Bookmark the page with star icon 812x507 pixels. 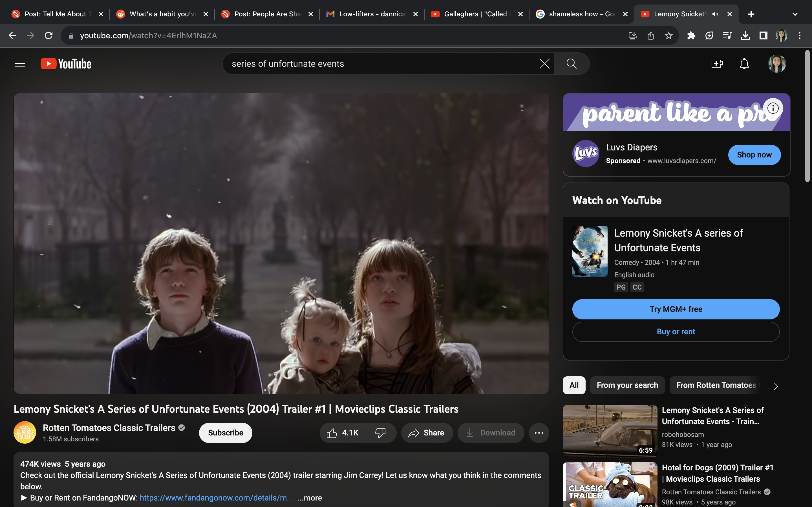tap(668, 35)
